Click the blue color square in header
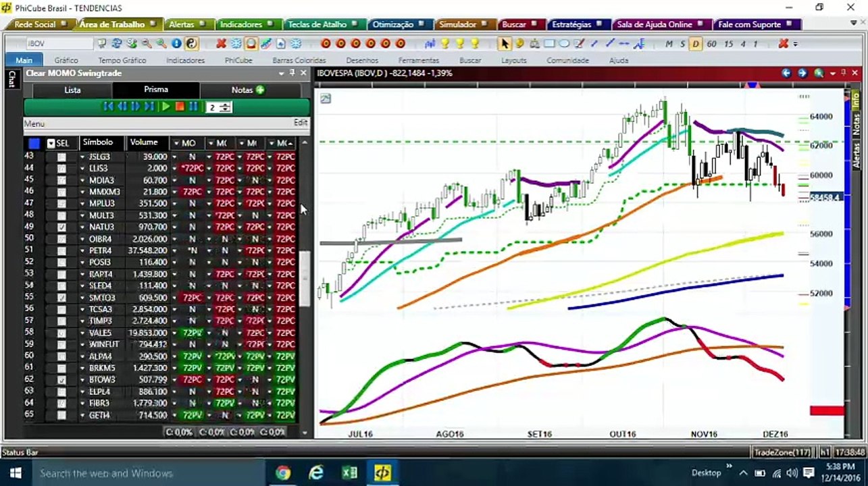 [x=34, y=143]
